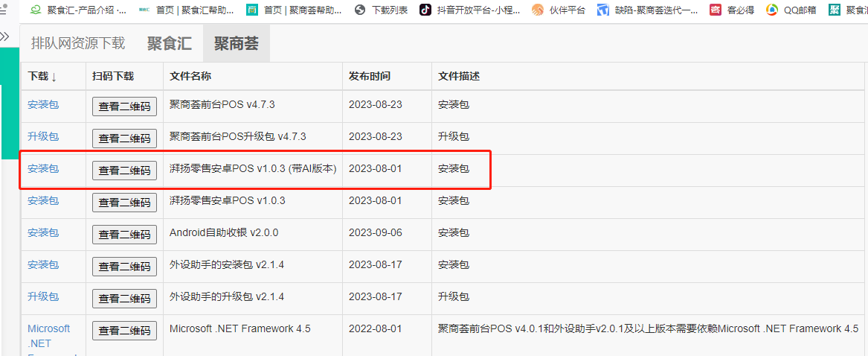The width and height of the screenshot is (868, 356).
Task: Click the .NET Framework dependency description text
Action: 649,329
